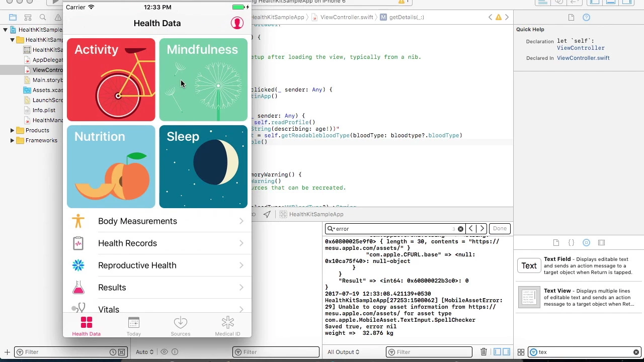This screenshot has height=362, width=644.
Task: Click the Results flask icon
Action: pyautogui.click(x=78, y=288)
